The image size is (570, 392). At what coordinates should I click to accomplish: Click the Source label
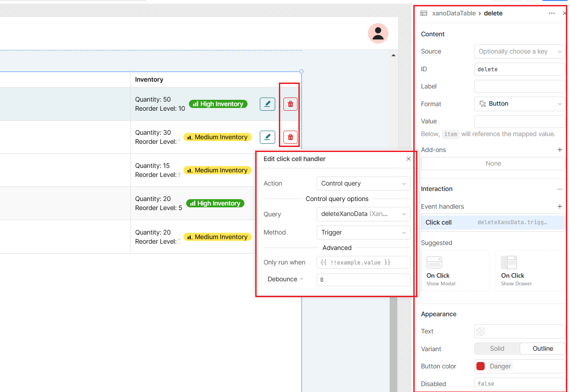coord(431,52)
